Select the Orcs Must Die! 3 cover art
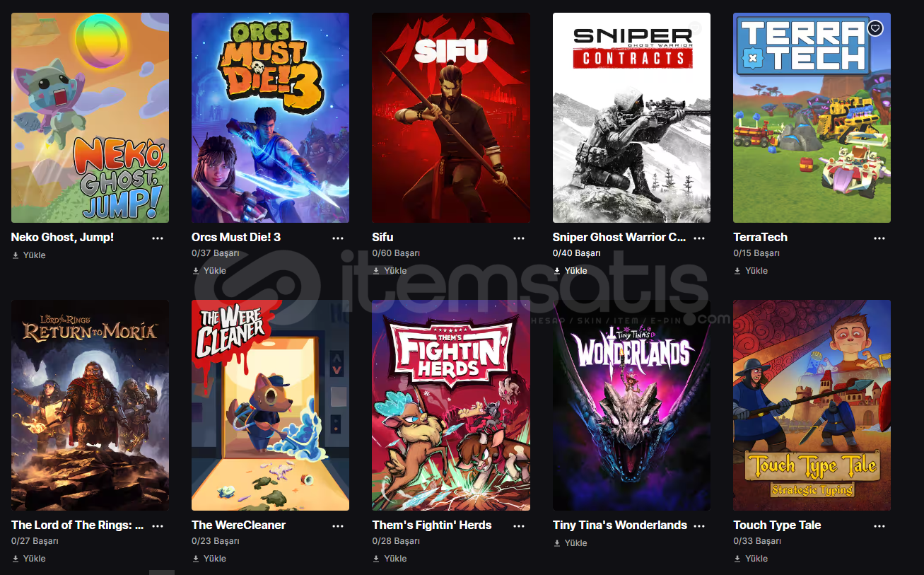This screenshot has width=924, height=575. (270, 117)
